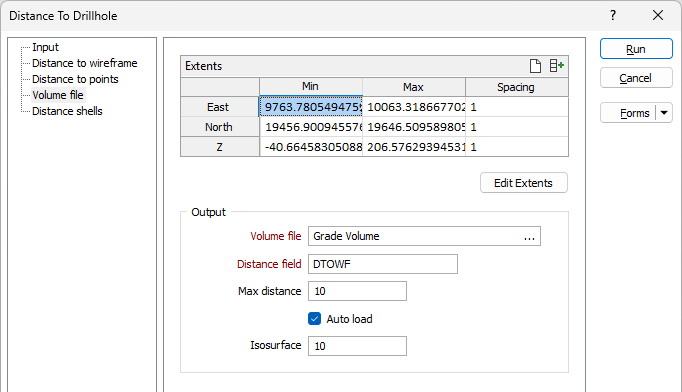Image resolution: width=682 pixels, height=392 pixels.
Task: Expand the Forms dropdown arrow
Action: 664,113
